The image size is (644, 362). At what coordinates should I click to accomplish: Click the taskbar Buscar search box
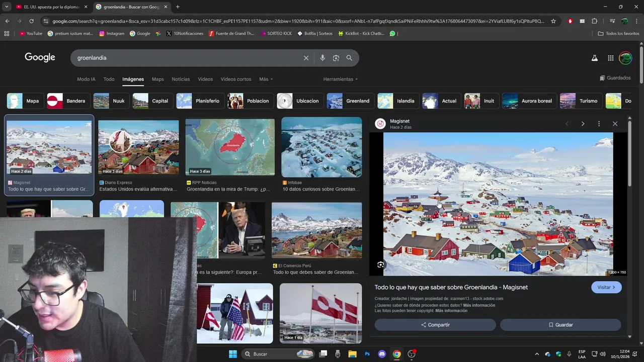point(278,354)
